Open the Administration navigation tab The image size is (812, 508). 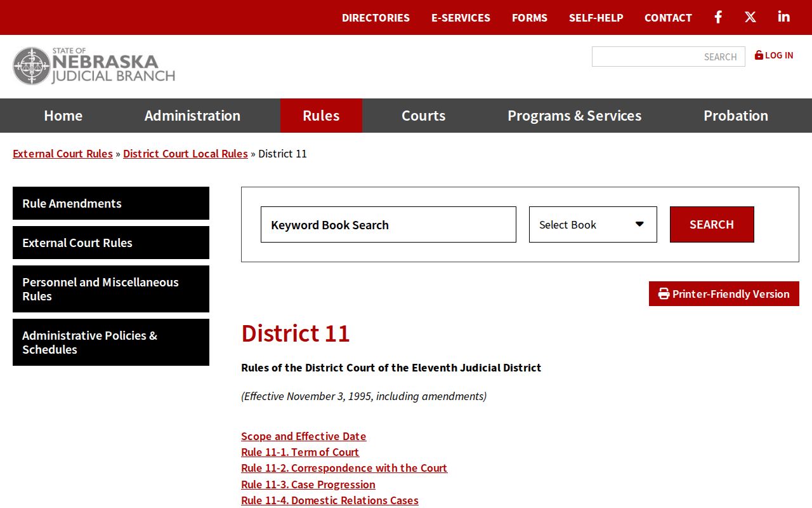[192, 116]
